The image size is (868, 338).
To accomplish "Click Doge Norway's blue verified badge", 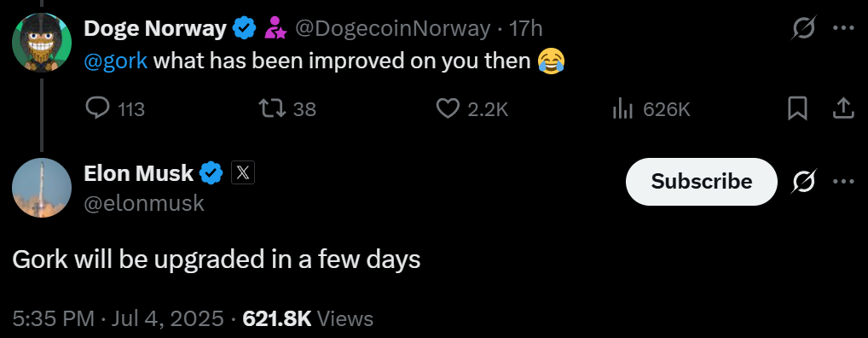I will (x=244, y=28).
